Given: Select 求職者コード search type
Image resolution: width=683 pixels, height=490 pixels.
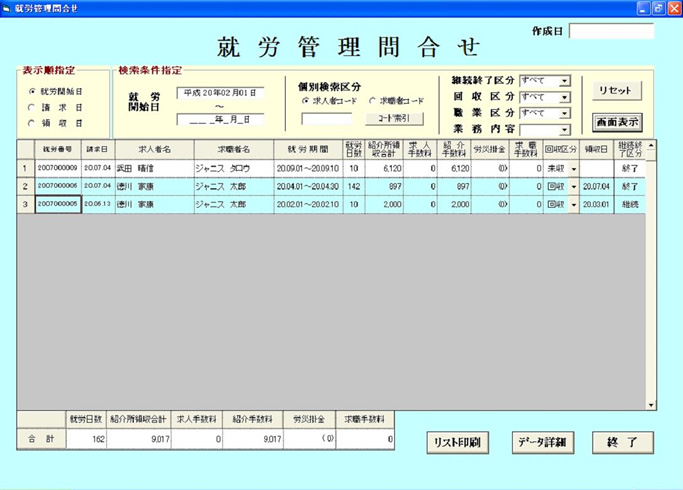Looking at the screenshot, I should click(x=372, y=101).
